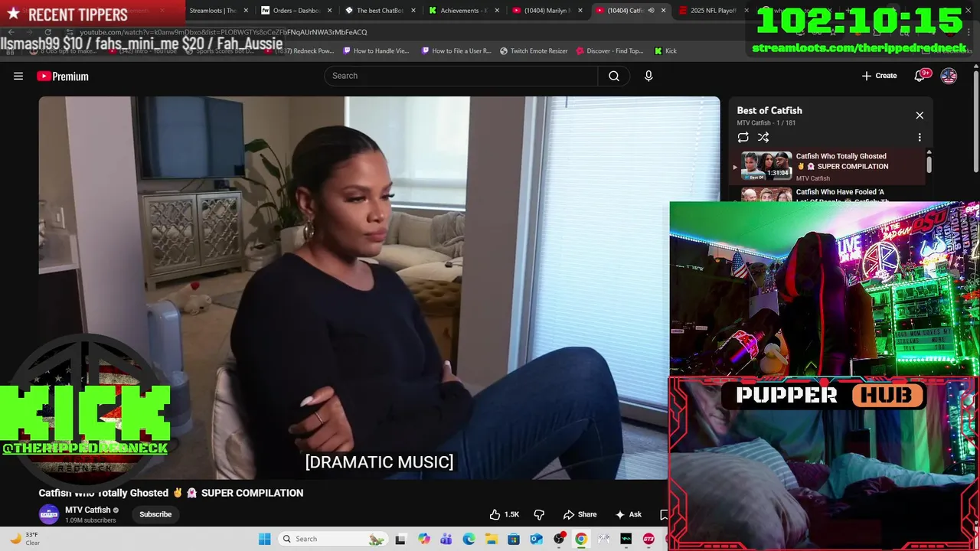980x551 pixels.
Task: Open the Create upload menu
Action: 879,76
